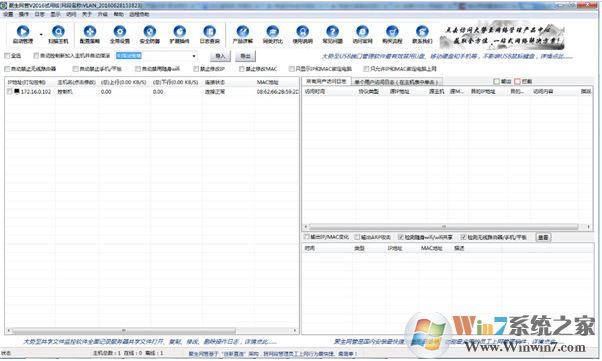This screenshot has width=602, height=361.
Task: Open the 设置 menu
Action: point(8,14)
